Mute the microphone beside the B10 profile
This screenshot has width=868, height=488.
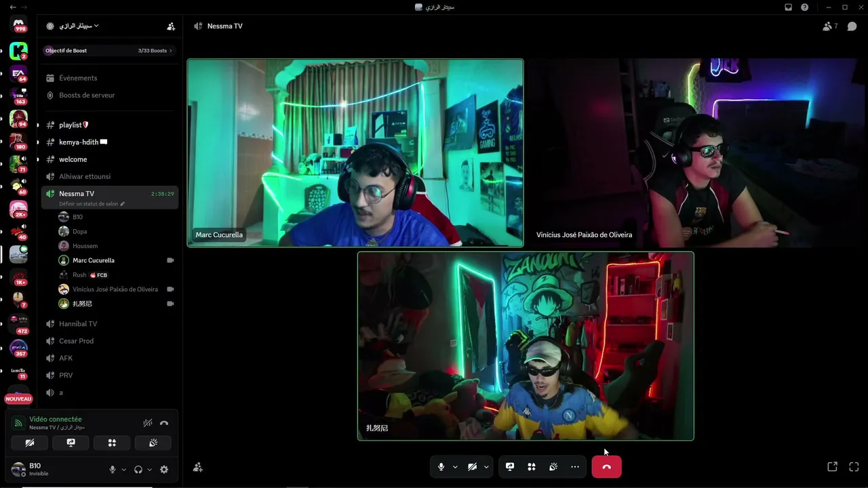tap(113, 469)
